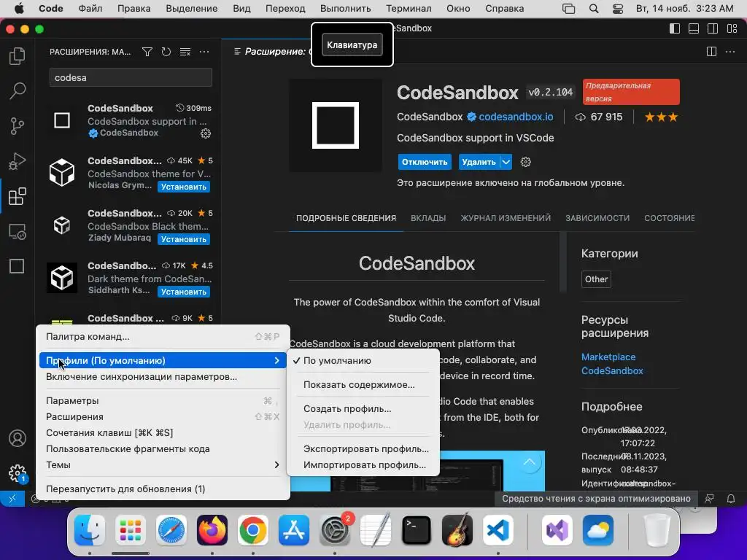The image size is (747, 560).
Task: Install Ziady Mubaraq's CodeSandbox Black theme
Action: [x=183, y=239]
